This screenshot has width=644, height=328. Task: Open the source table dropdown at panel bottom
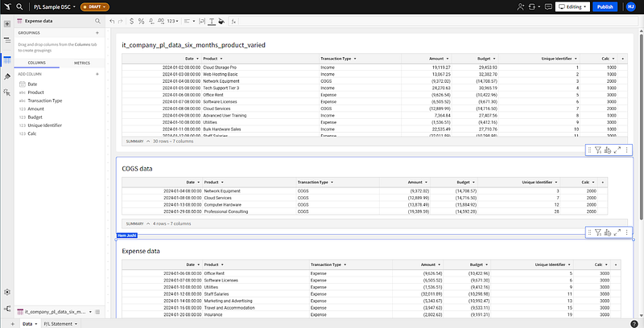[x=90, y=312]
